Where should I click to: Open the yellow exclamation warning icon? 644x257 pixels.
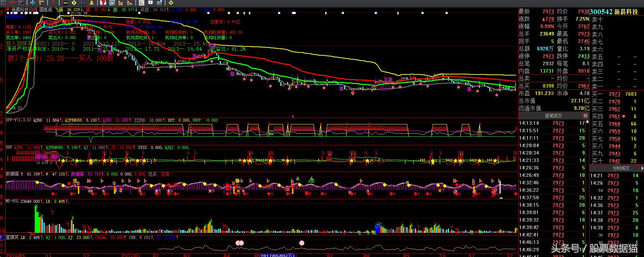74,2
